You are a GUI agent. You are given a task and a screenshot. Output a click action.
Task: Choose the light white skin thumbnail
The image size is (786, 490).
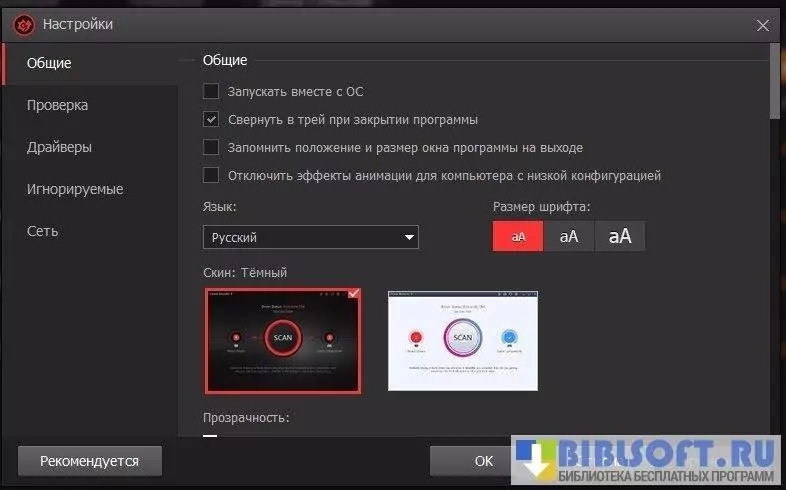point(462,340)
